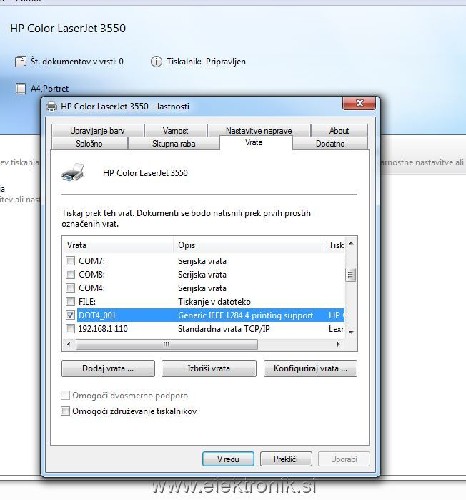Click the vertical scrollbar thumb of port list
Image resolution: width=466 pixels, height=500 pixels.
point(350,274)
